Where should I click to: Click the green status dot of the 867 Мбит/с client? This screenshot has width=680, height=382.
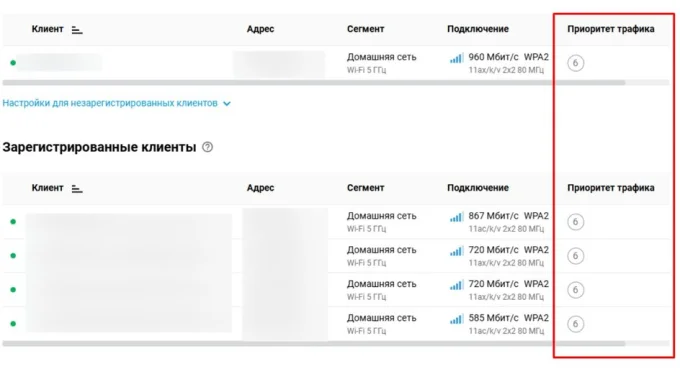tap(13, 222)
